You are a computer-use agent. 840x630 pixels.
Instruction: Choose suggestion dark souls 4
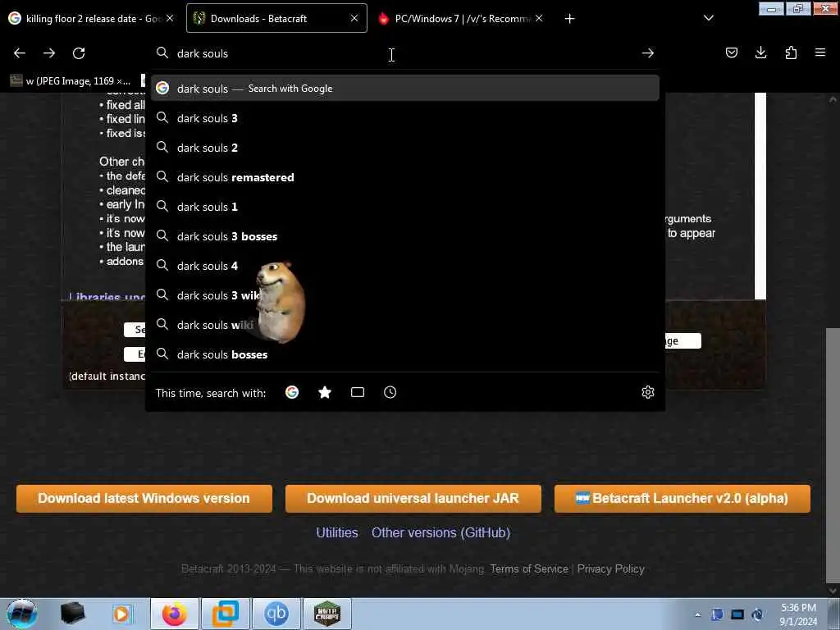(405, 266)
